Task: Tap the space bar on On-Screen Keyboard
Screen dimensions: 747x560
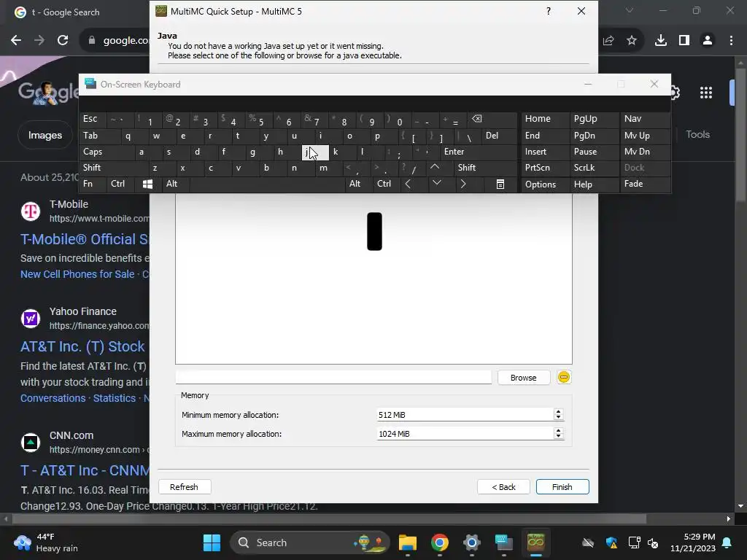Action: pos(268,184)
